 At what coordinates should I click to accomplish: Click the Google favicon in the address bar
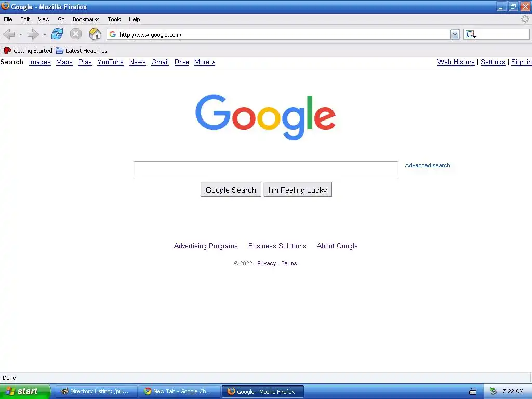pos(113,35)
